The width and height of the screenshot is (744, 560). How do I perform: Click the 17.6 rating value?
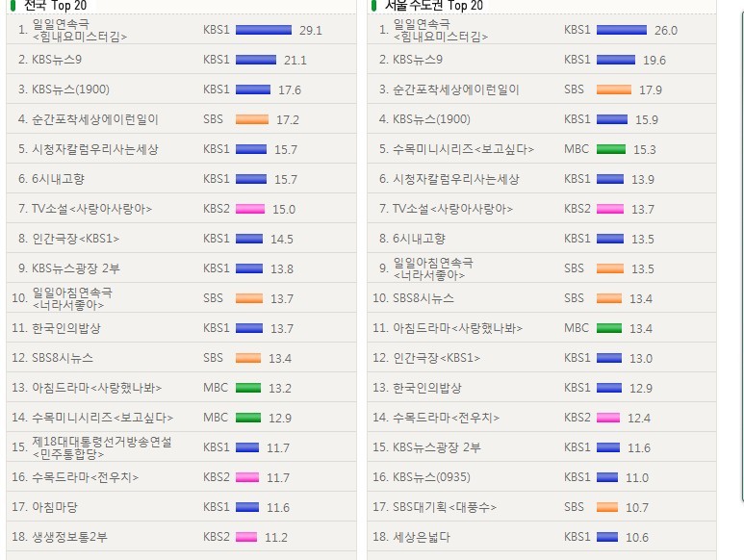(290, 90)
